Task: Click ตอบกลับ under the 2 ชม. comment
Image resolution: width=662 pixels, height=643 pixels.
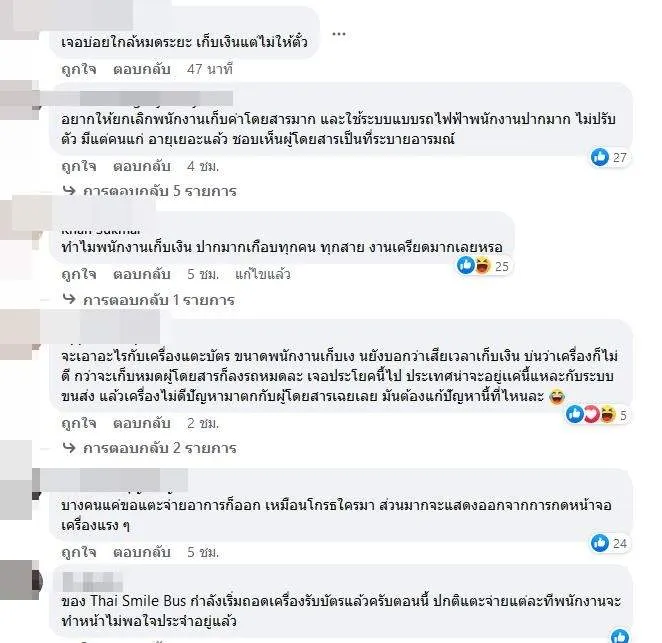Action: click(x=142, y=423)
